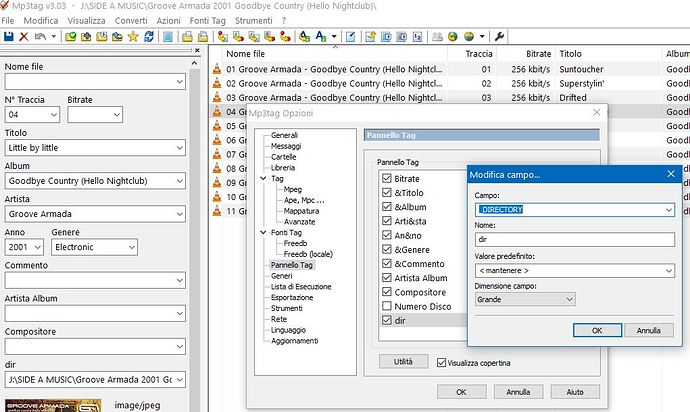
Task: Click Annulla in Modifica campo dialog
Action: (x=649, y=330)
